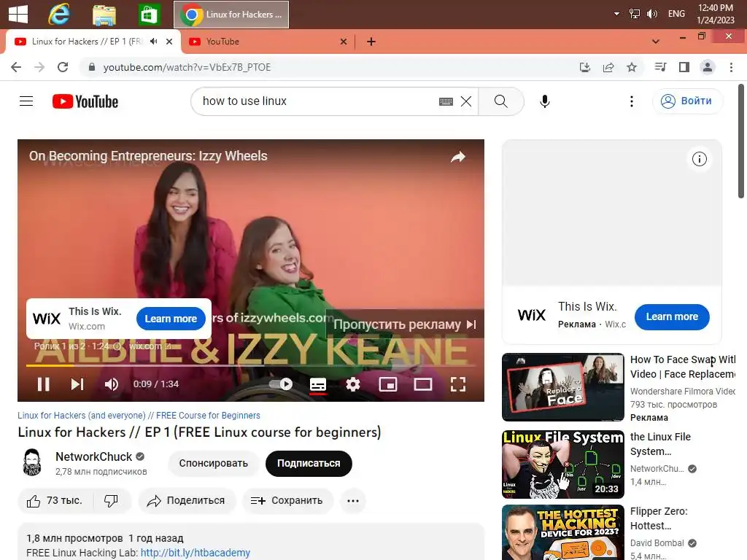Viewport: 747px width, 560px height.
Task: View site security lock information
Action: pyautogui.click(x=91, y=67)
